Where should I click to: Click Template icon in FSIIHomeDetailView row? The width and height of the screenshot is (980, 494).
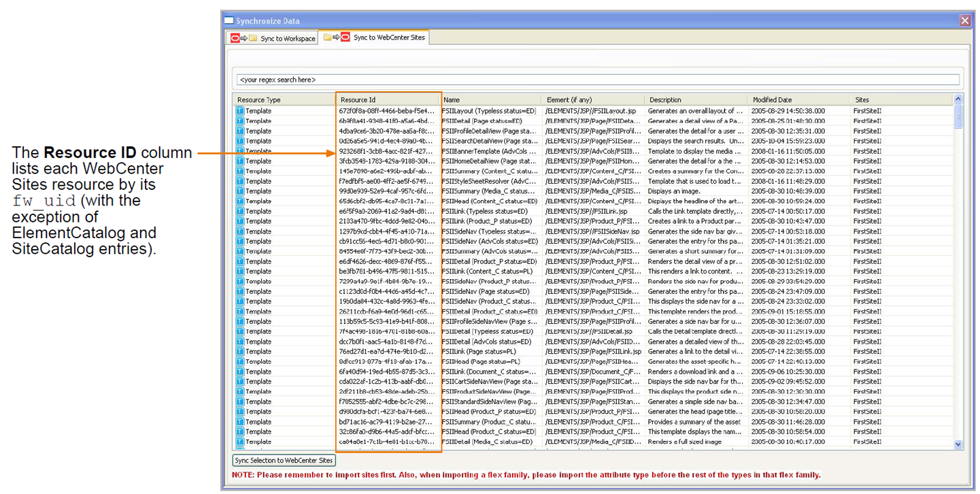coord(240,161)
